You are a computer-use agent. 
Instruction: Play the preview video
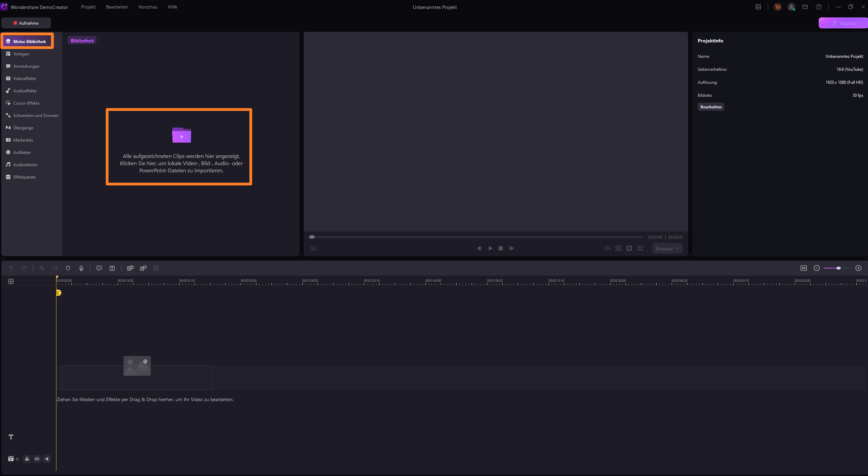pyautogui.click(x=490, y=248)
